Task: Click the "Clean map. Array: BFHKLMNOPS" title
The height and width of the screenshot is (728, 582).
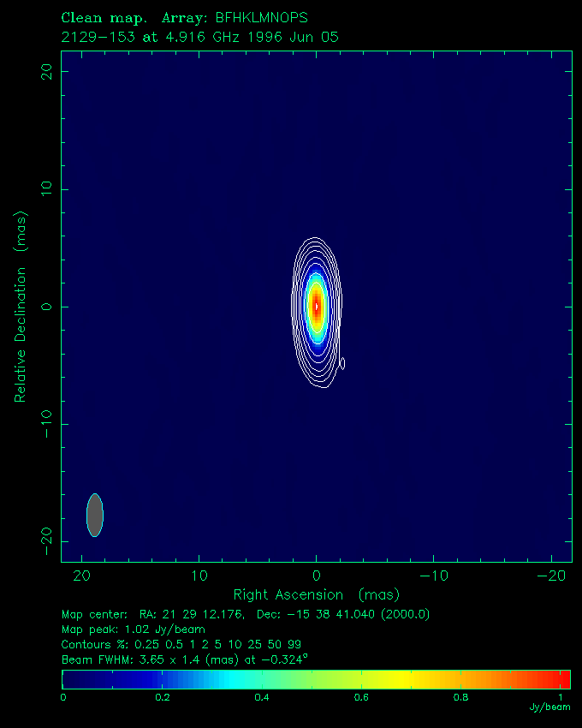Action: tap(184, 17)
